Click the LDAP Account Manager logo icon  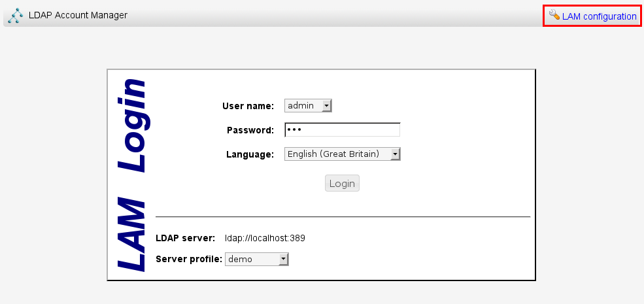(16, 16)
